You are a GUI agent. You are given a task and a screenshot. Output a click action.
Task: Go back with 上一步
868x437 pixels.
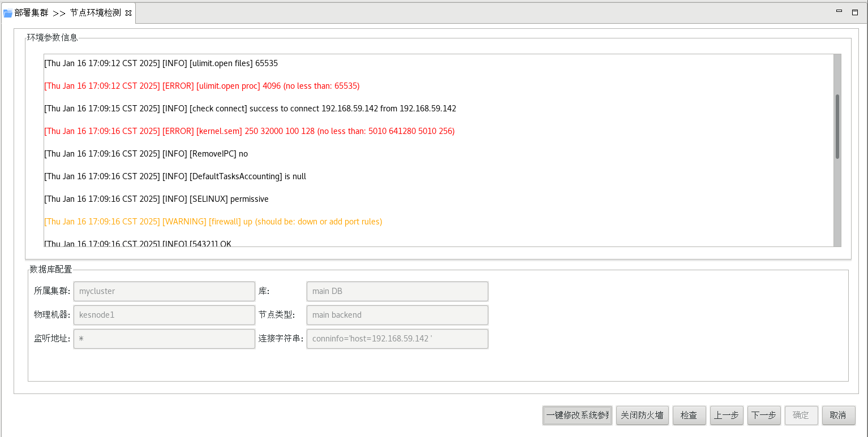726,415
